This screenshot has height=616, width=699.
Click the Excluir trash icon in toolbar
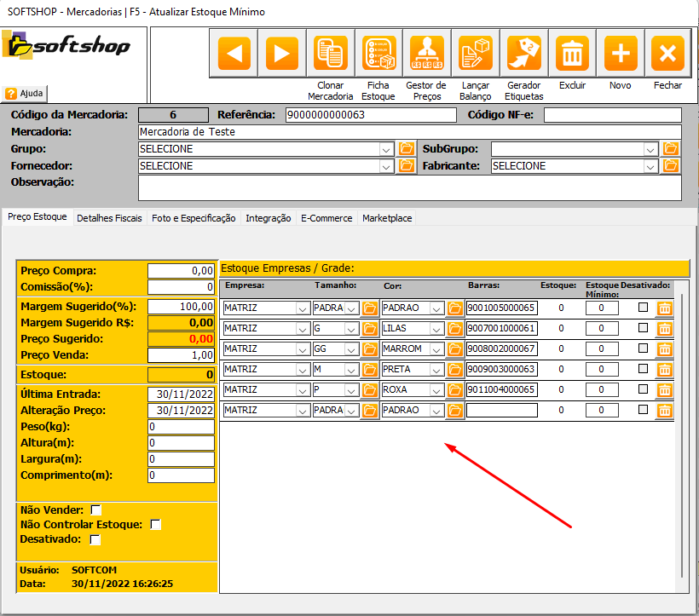pos(572,55)
